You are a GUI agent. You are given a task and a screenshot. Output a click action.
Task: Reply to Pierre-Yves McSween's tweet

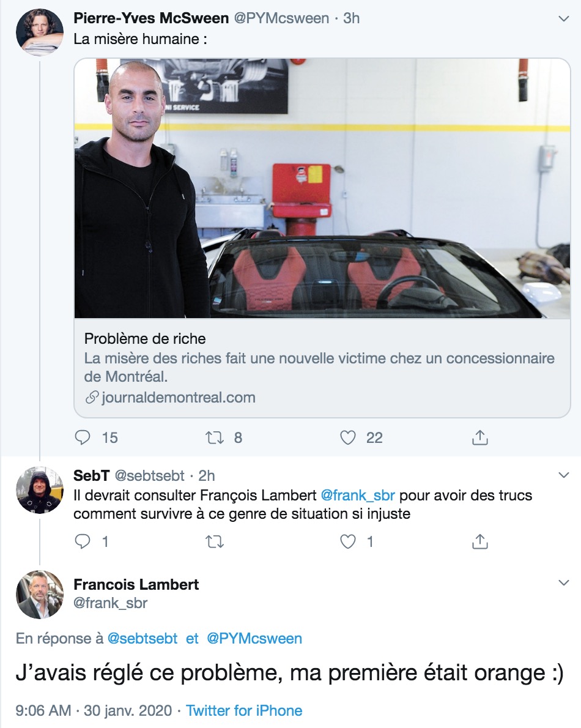click(x=83, y=437)
